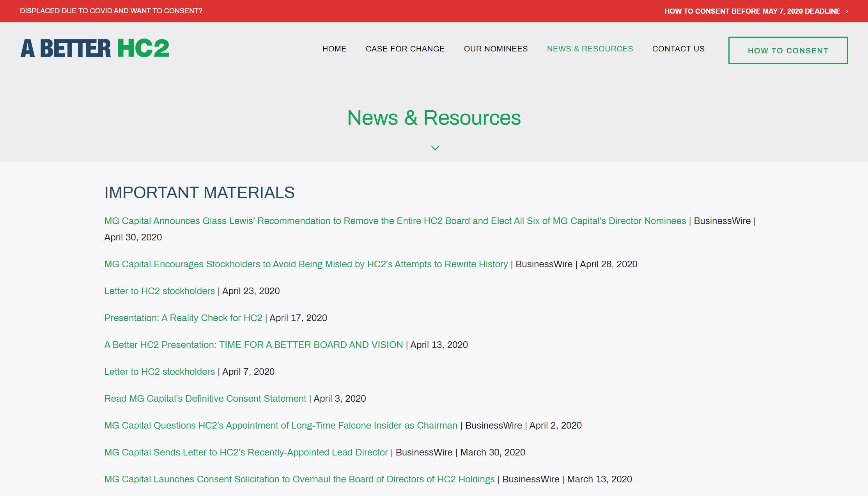This screenshot has width=868, height=496.
Task: Read MG Capital's Definitive Consent Statement
Action: click(x=205, y=399)
